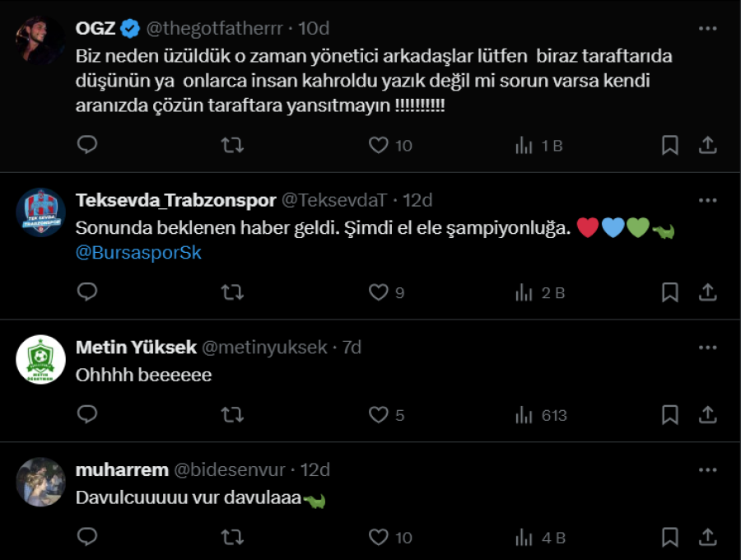Screen dimensions: 741x560
Task: Share OGZ's tweet
Action: coord(707,146)
